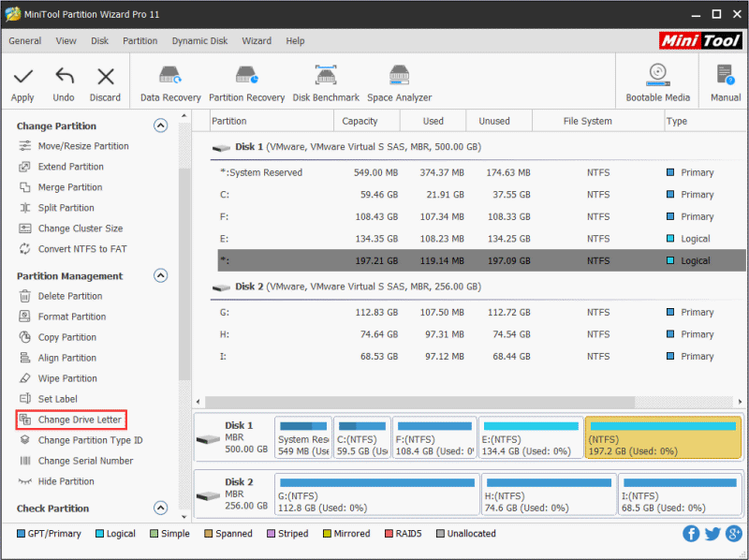Open Data Recovery tool
The width and height of the screenshot is (749, 560).
pyautogui.click(x=170, y=84)
